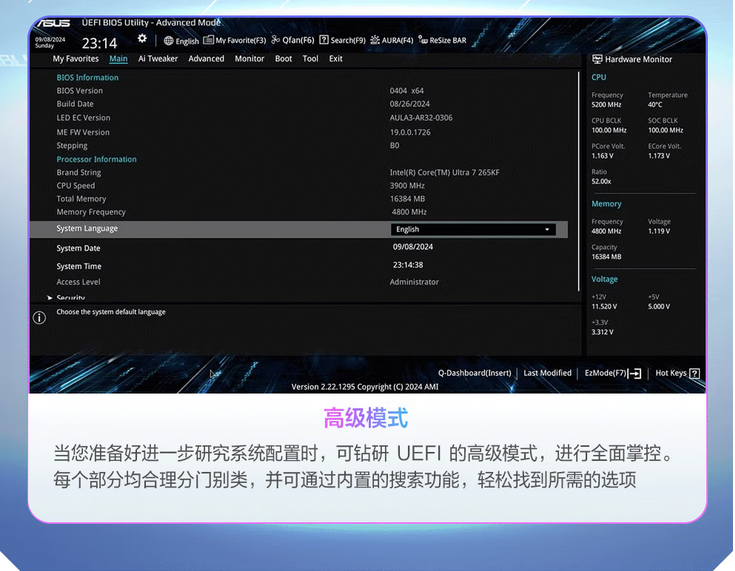The image size is (735, 571).
Task: Click Memory Frequency value 4800 MHz in main panel
Action: click(409, 212)
